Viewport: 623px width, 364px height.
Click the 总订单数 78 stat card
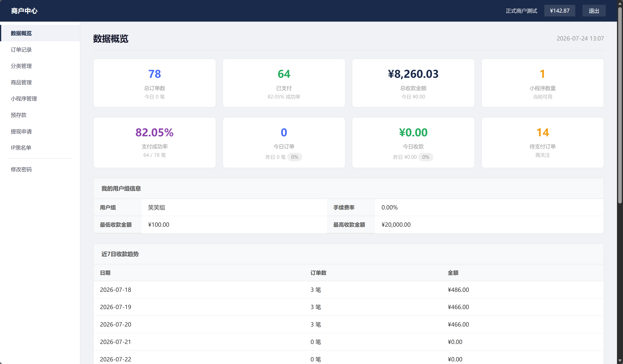tap(155, 83)
